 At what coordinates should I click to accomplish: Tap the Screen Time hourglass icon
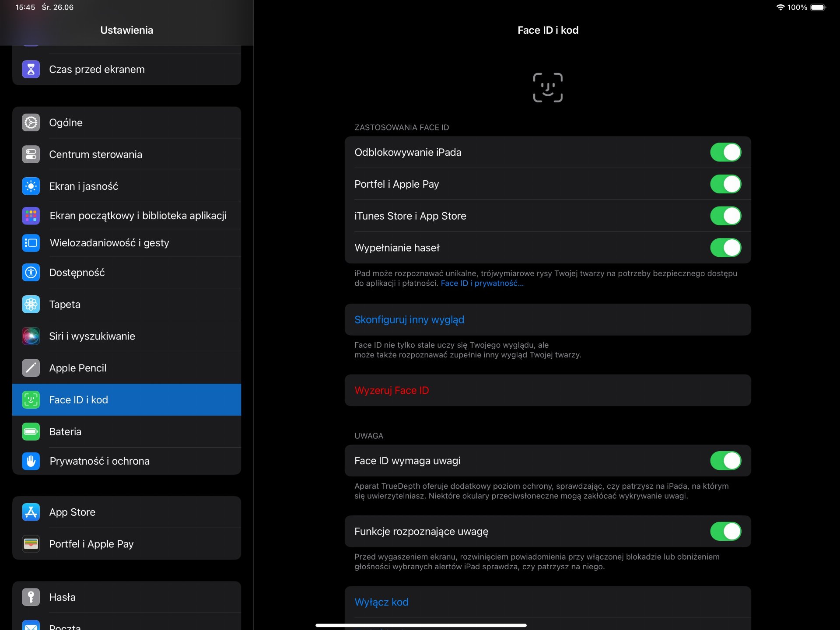coord(31,69)
